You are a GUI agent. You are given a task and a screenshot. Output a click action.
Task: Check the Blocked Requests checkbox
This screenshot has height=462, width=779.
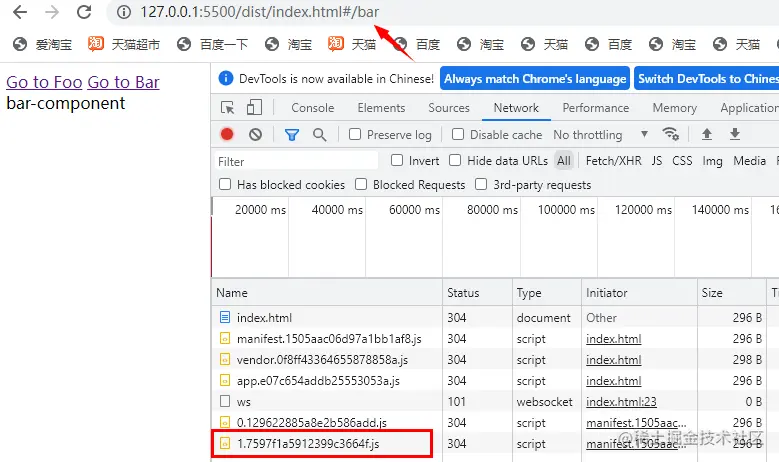pos(361,184)
